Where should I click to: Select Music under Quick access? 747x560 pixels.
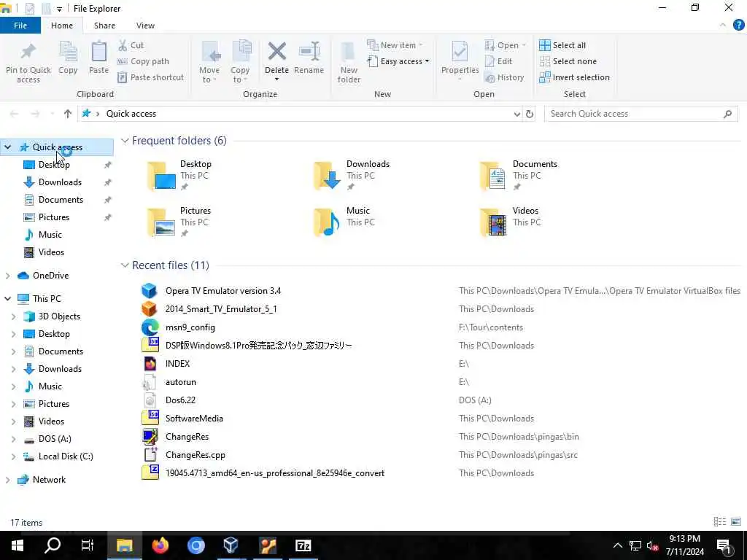click(50, 235)
